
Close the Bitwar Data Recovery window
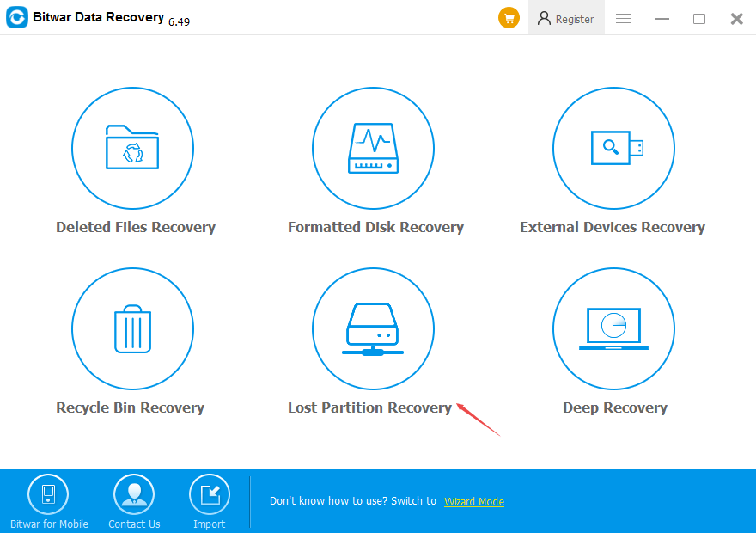(x=737, y=19)
